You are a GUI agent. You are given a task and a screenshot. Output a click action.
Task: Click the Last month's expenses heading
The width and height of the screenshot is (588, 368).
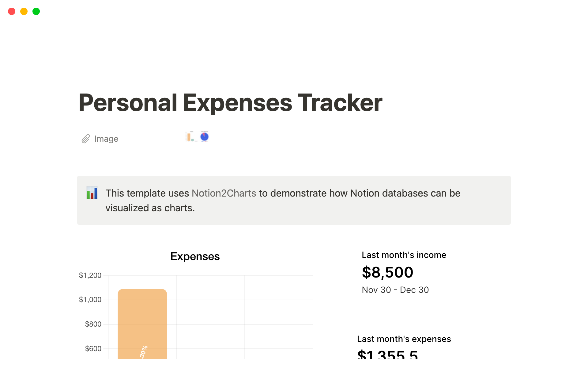click(404, 339)
